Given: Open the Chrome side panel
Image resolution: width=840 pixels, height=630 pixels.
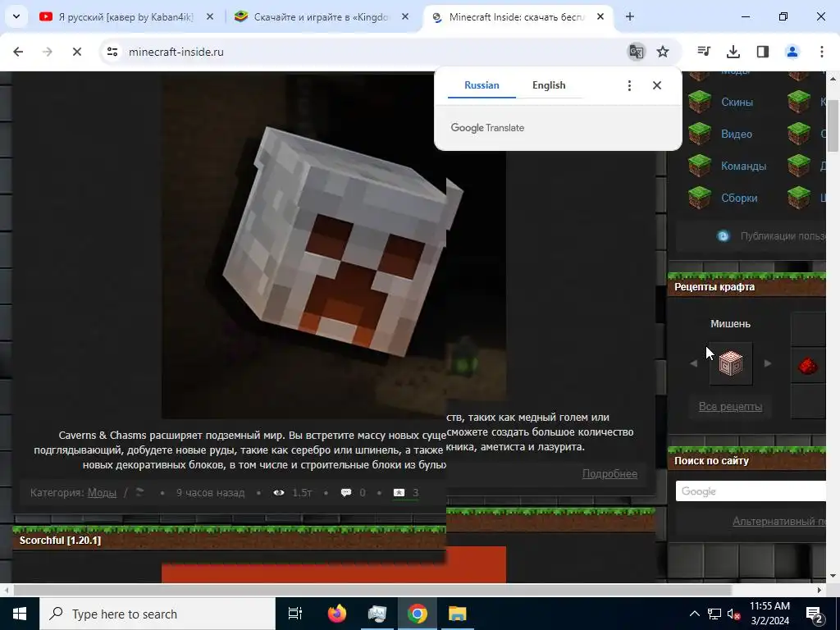Looking at the screenshot, I should pos(763,52).
